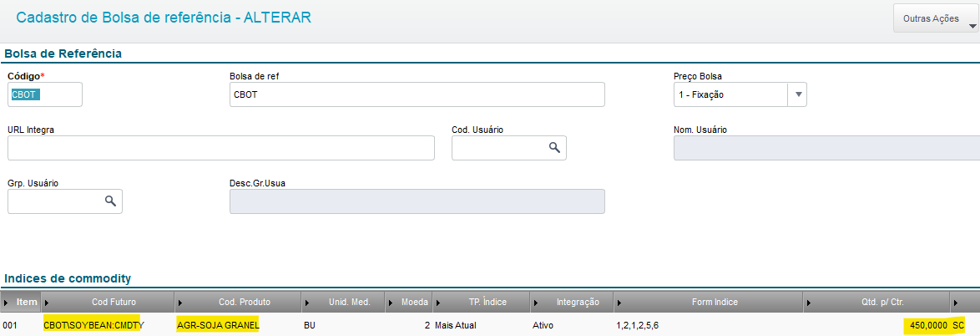Click the Cod. Usuário search magnifier icon
The height and width of the screenshot is (336, 980).
[x=553, y=148]
